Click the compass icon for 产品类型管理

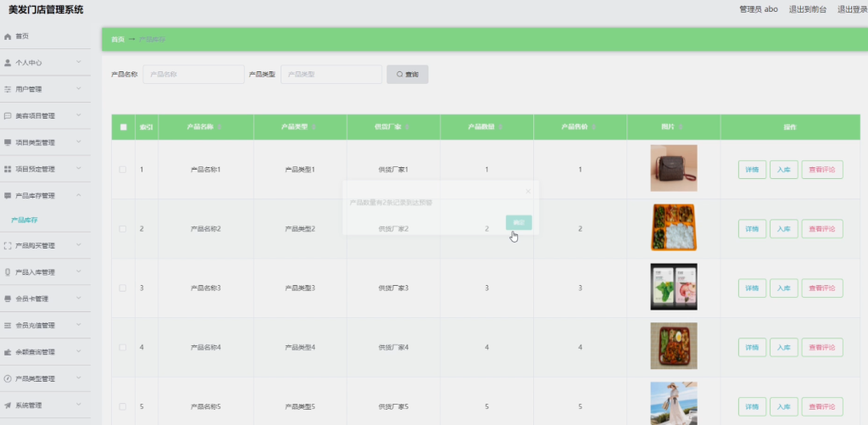(x=8, y=378)
